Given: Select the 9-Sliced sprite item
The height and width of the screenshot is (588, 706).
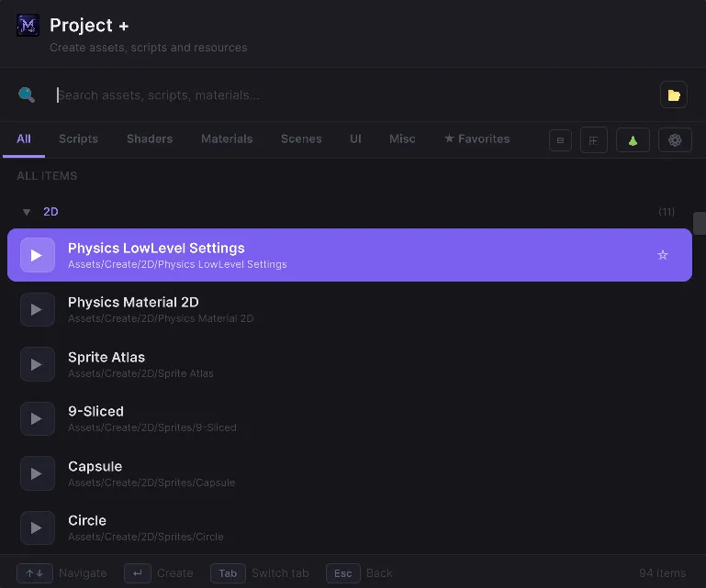Looking at the screenshot, I should click(350, 419).
